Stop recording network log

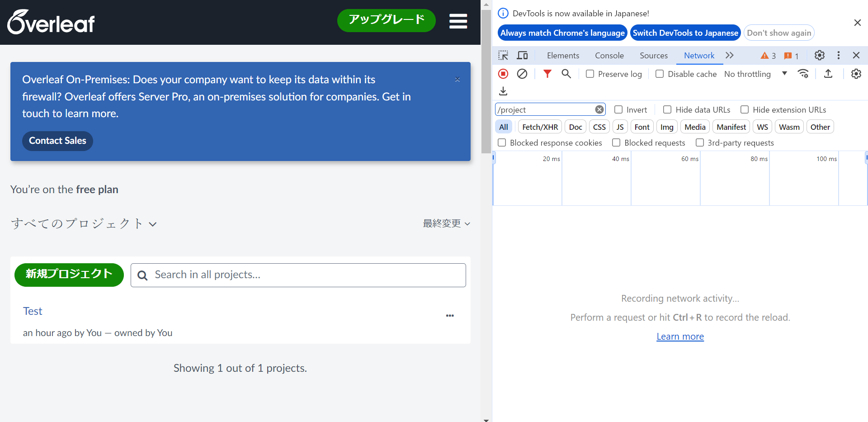(x=503, y=74)
